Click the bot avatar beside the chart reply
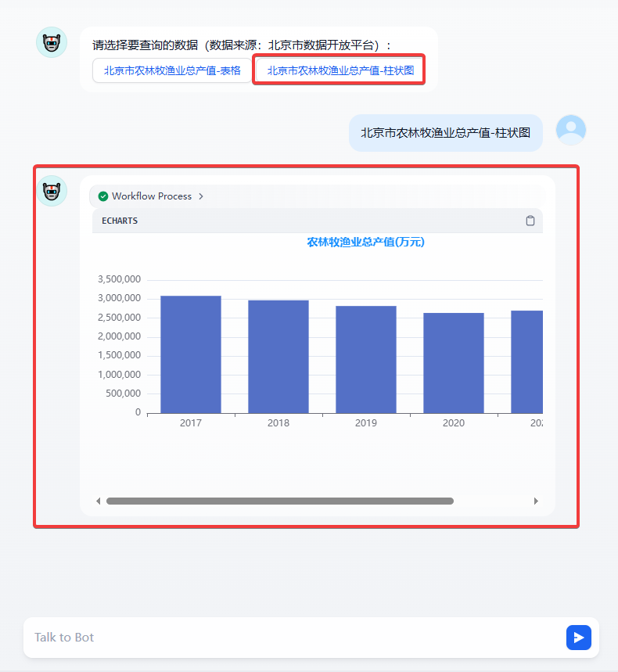Image resolution: width=618 pixels, height=672 pixels. point(52,191)
